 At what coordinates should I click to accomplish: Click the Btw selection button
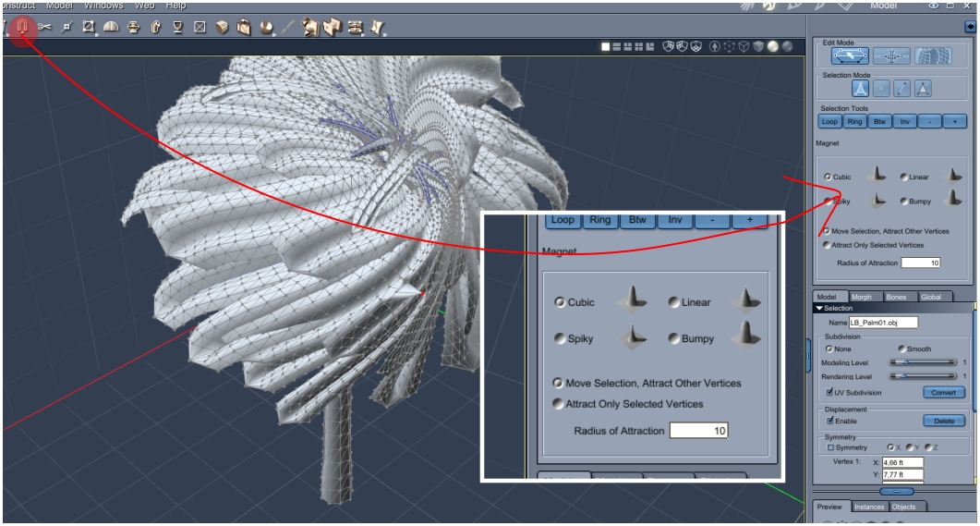point(879,121)
